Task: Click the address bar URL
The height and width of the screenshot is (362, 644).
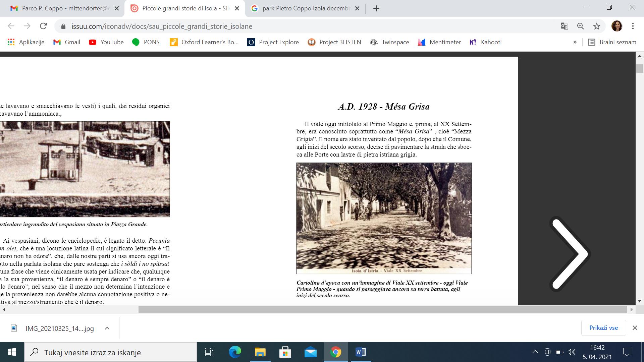Action: pos(162,26)
